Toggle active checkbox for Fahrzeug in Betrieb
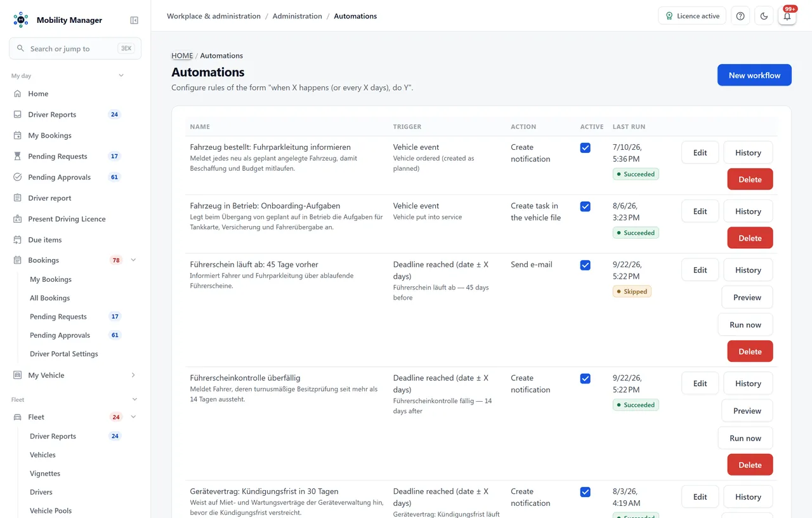The width and height of the screenshot is (812, 518). (x=585, y=206)
